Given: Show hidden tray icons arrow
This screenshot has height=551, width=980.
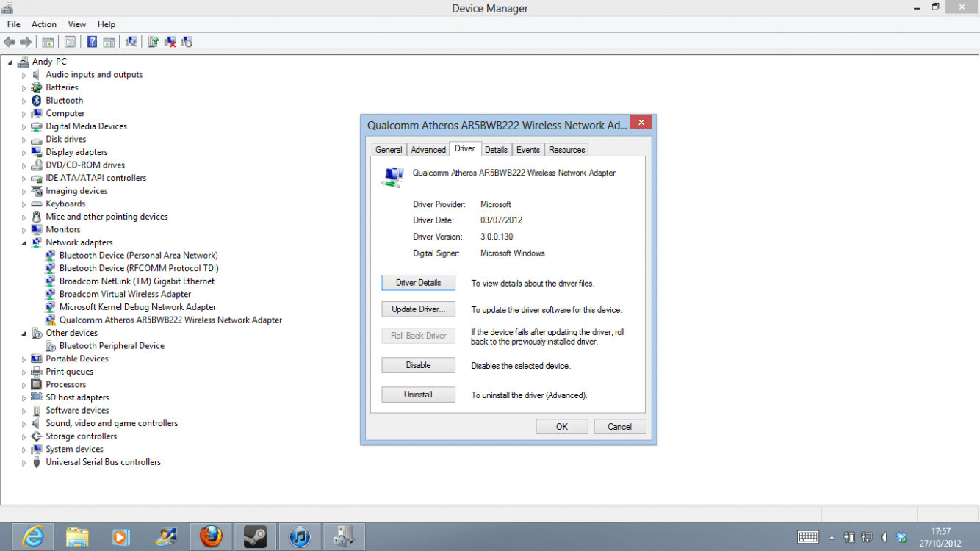Looking at the screenshot, I should 832,538.
